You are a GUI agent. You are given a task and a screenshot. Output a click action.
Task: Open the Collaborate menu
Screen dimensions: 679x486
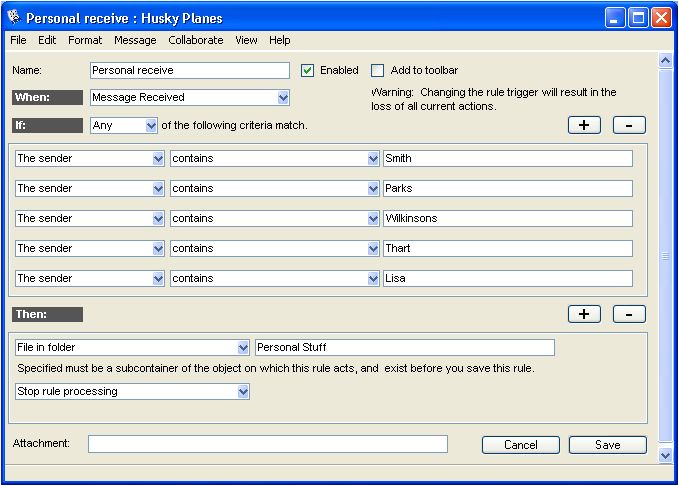(196, 40)
